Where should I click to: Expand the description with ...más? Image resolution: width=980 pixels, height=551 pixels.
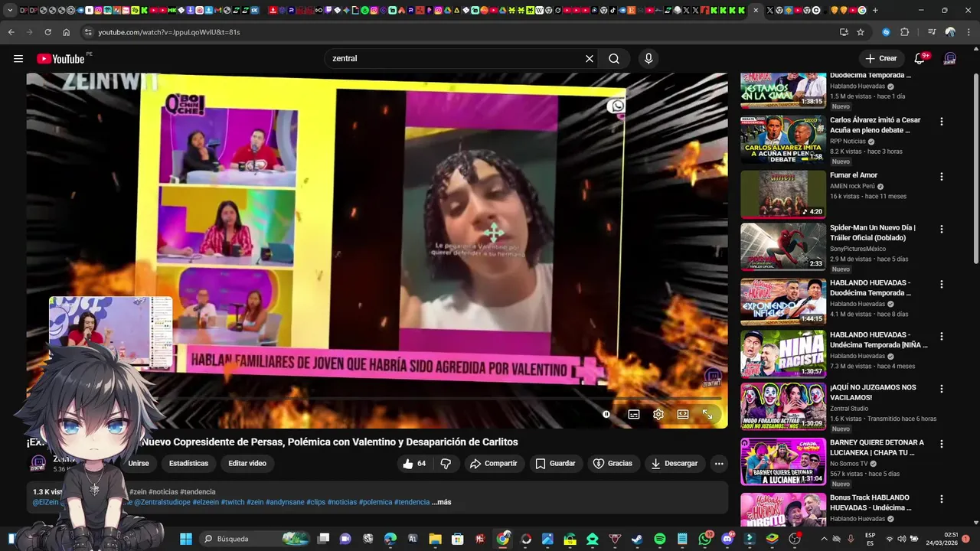[x=442, y=502]
